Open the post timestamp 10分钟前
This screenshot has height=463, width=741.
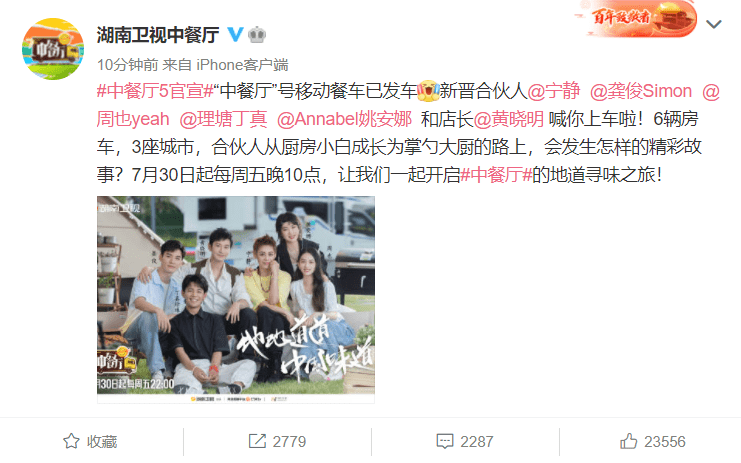tap(128, 65)
